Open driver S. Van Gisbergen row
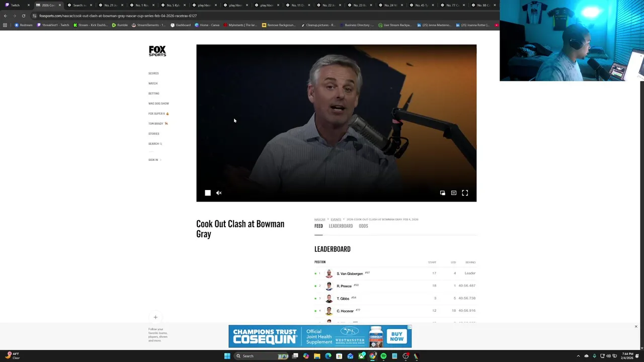The image size is (644, 362). (x=395, y=274)
